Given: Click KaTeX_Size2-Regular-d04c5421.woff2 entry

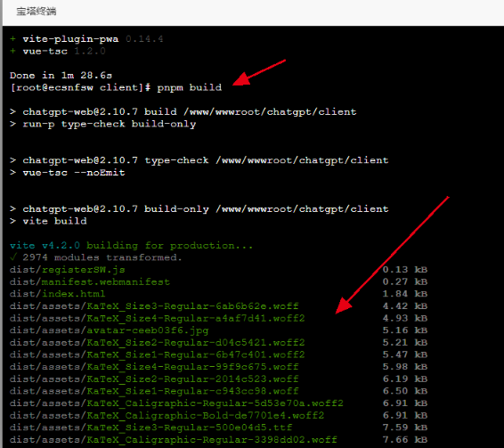Looking at the screenshot, I should click(x=158, y=342).
